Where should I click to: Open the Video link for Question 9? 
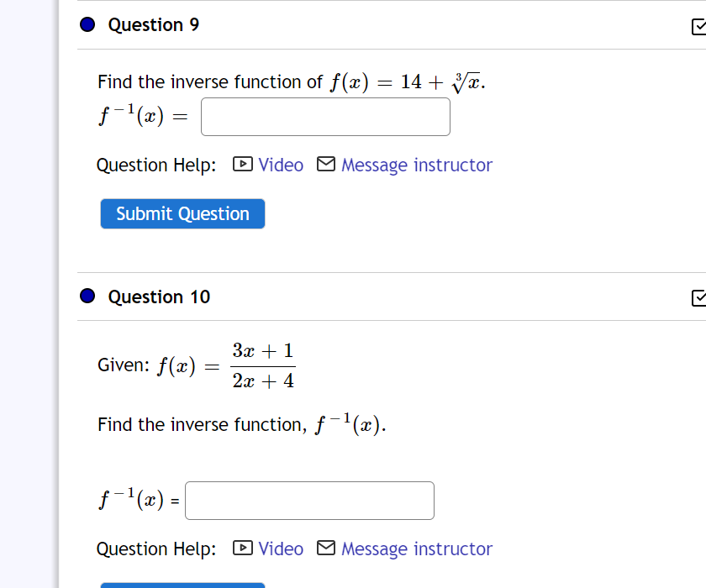click(279, 165)
